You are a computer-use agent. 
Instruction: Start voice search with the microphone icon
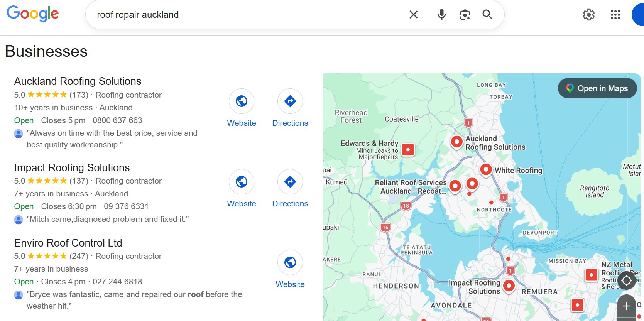click(x=441, y=15)
